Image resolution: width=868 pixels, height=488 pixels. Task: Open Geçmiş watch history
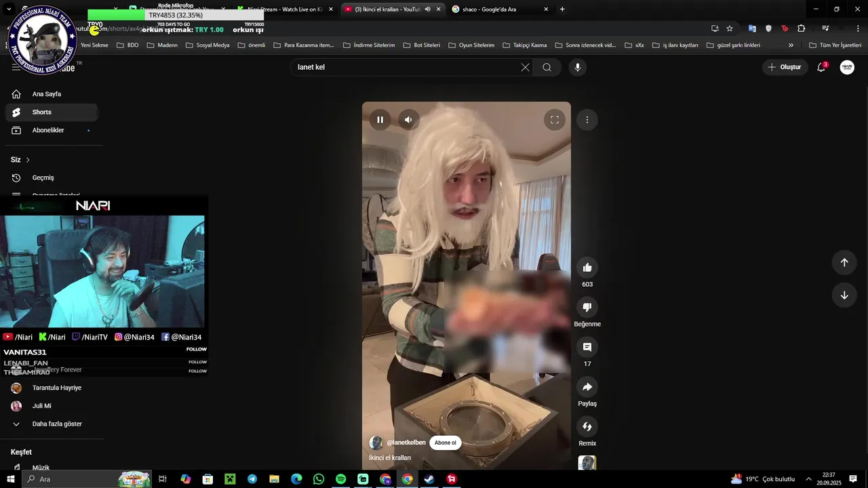tap(51, 178)
